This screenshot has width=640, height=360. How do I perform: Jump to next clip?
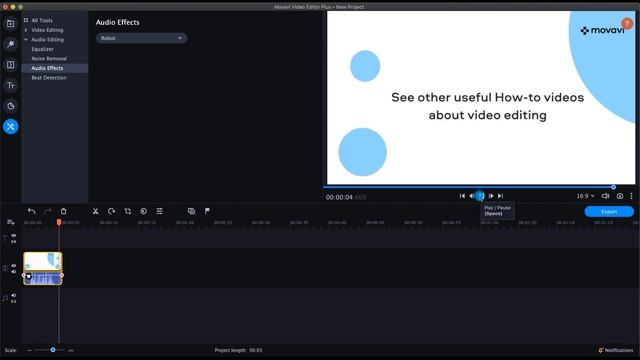[500, 196]
